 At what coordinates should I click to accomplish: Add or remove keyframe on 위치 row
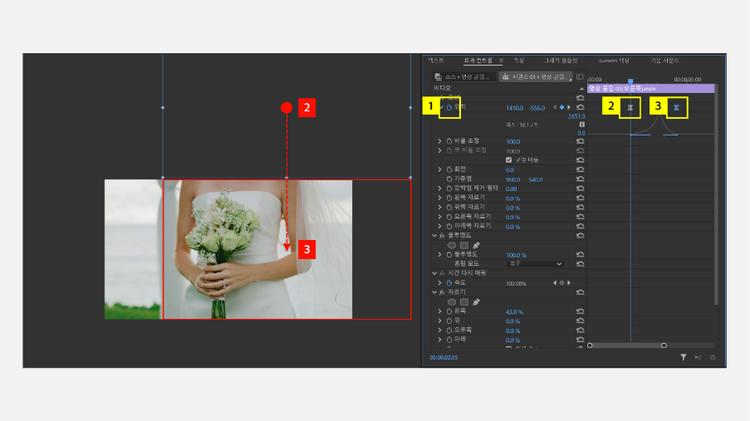[562, 108]
